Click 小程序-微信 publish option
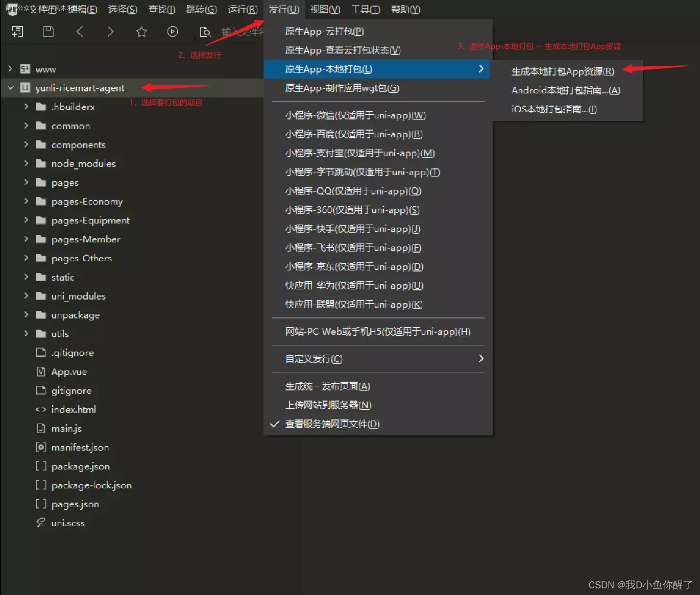 click(x=355, y=115)
